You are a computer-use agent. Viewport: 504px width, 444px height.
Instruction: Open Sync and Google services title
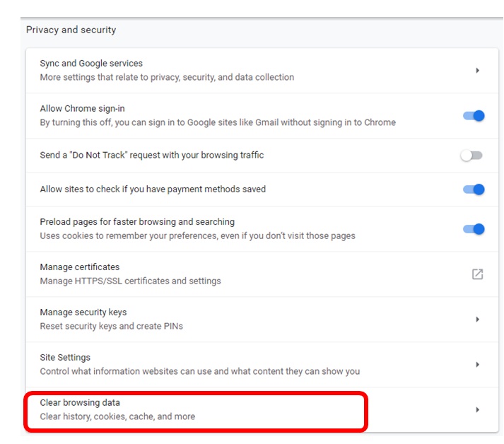point(91,64)
